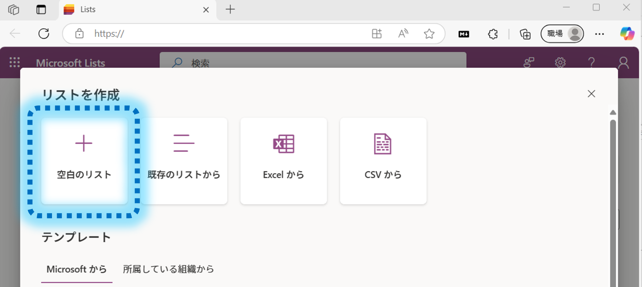Viewport: 644px width, 287px height.
Task: Start Read aloud from address bar
Action: point(403,34)
